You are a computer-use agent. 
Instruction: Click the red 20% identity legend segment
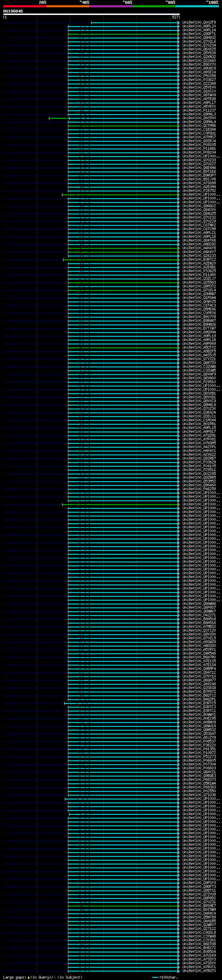(25, 6)
